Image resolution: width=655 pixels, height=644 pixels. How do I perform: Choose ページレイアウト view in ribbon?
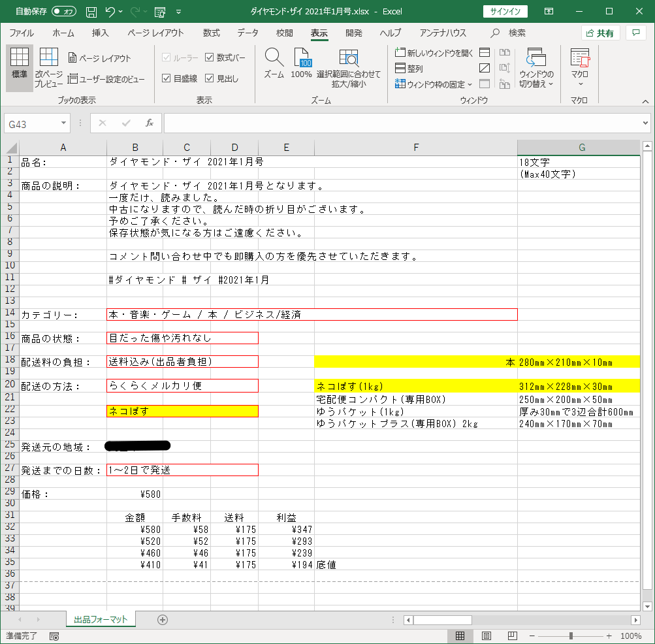click(99, 58)
